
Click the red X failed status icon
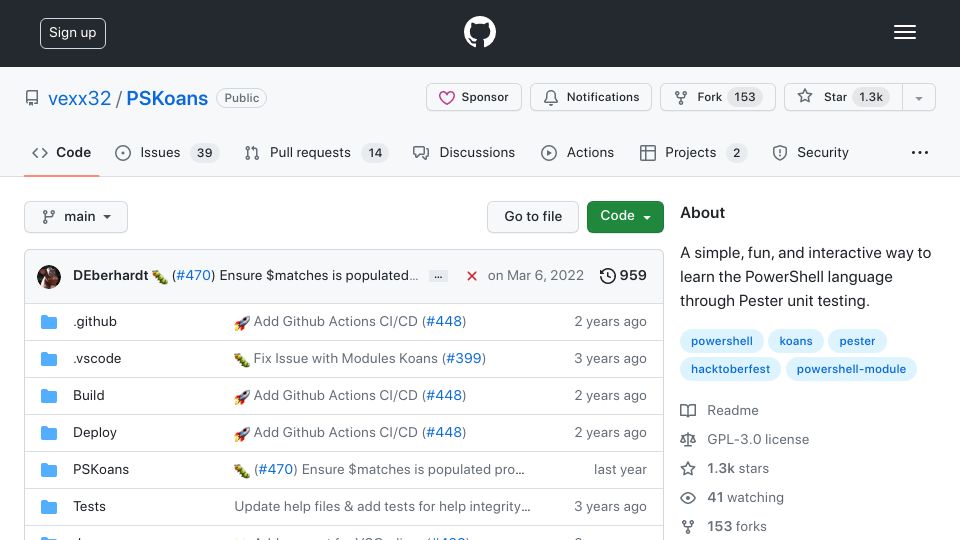pos(471,276)
